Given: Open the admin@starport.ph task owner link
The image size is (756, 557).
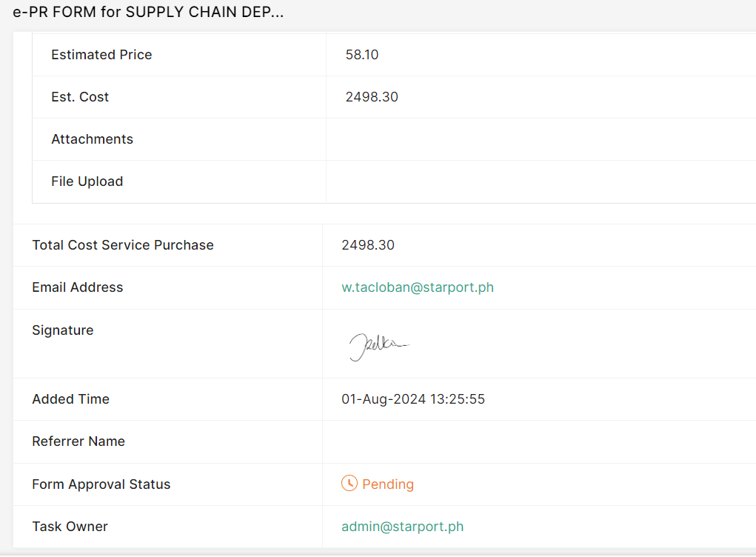Looking at the screenshot, I should coord(402,527).
